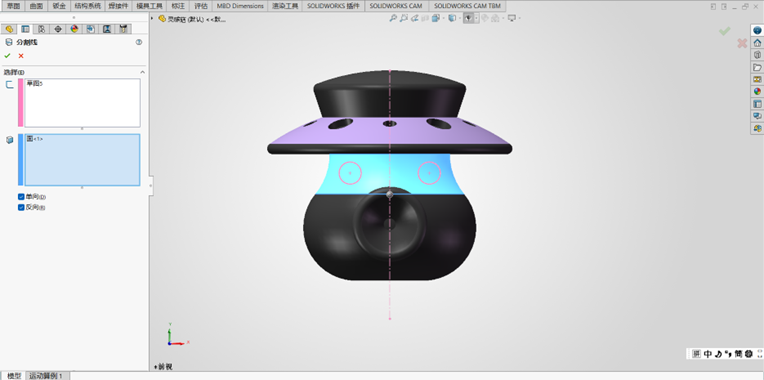Open Design Library task pane icon
The width and height of the screenshot is (764, 380).
757,55
